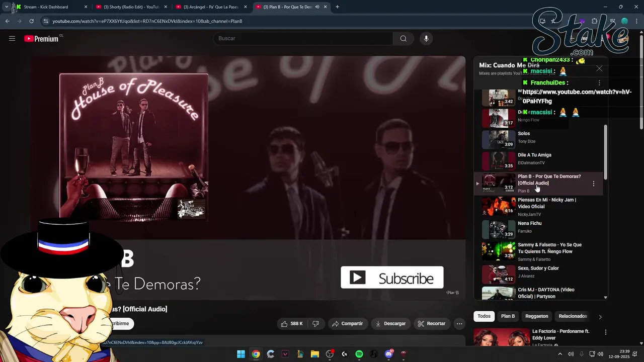
Task: Open tab search dropdown arrow
Action: click(x=6, y=7)
